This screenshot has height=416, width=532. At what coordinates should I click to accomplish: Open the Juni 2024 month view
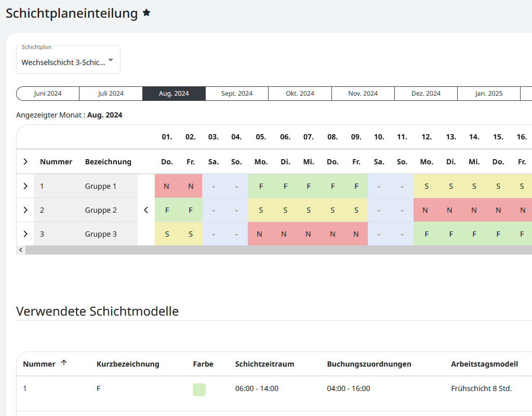click(47, 94)
